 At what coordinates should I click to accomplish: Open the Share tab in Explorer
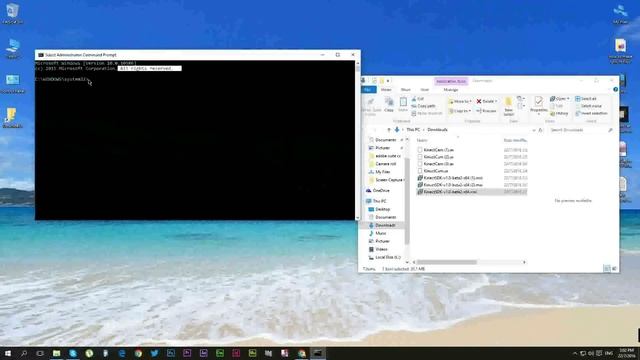pyautogui.click(x=406, y=89)
